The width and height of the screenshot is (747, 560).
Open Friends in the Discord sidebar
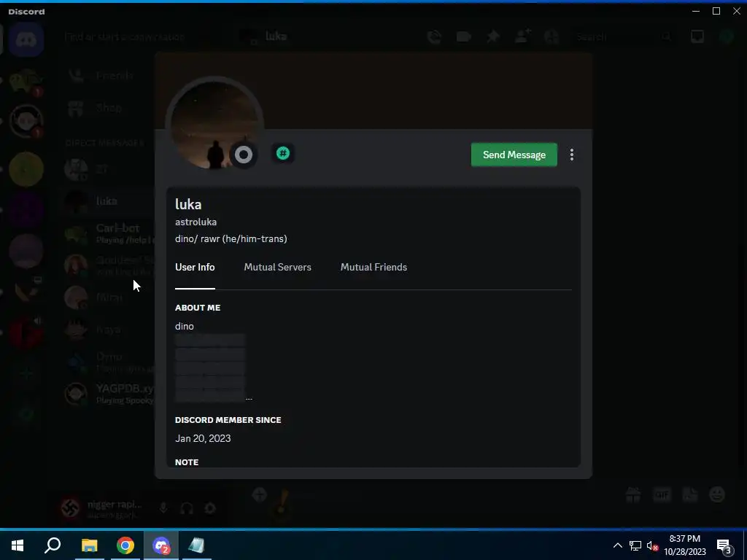(x=109, y=75)
